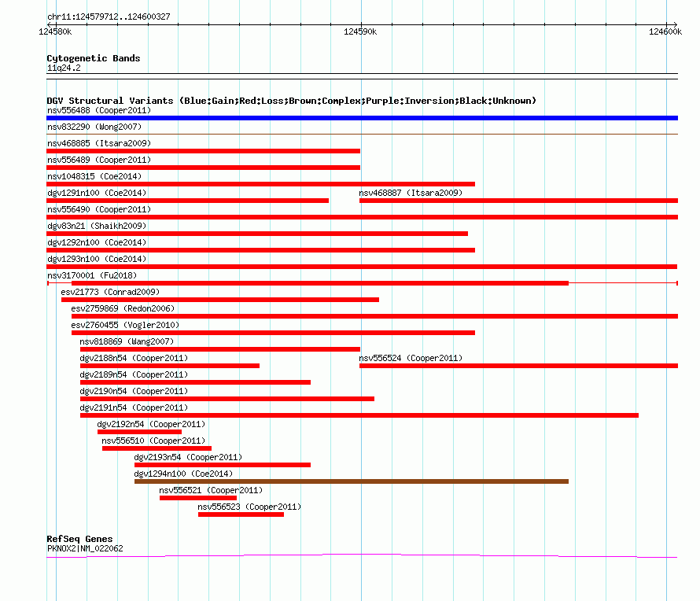This screenshot has width=700, height=601.
Task: Click the RefSeq Genes track title
Action: coord(79,539)
